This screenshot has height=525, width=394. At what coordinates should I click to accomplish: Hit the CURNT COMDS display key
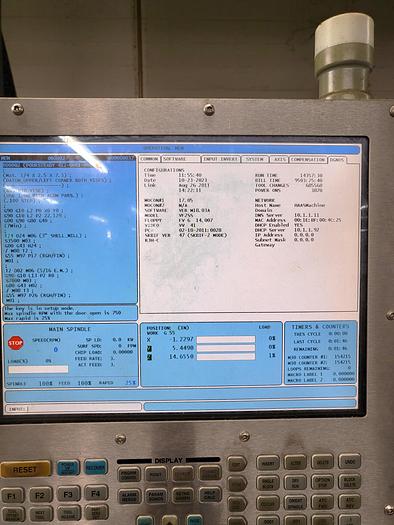(210, 472)
